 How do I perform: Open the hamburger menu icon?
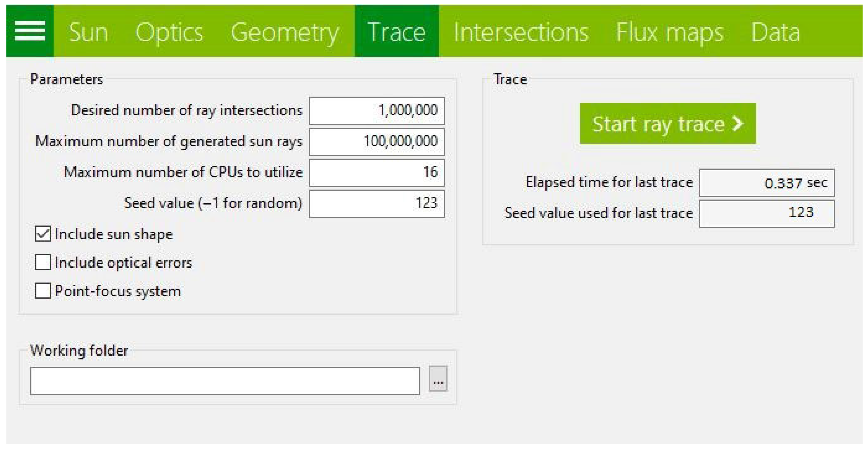point(30,31)
